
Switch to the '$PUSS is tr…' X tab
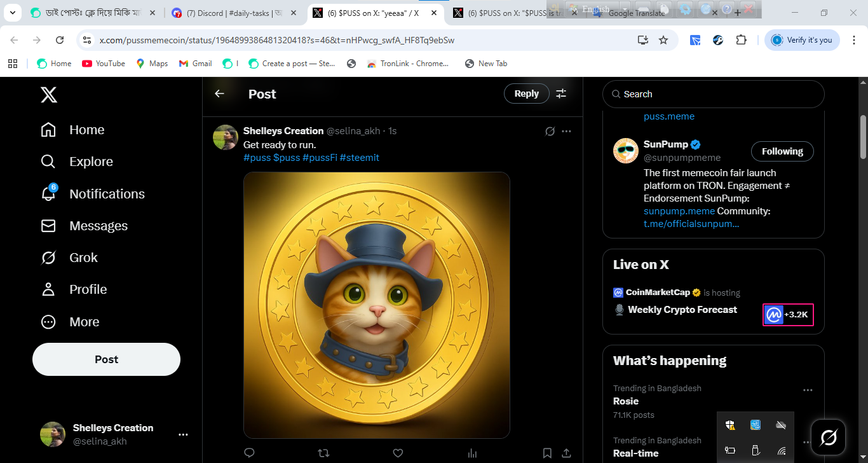[x=515, y=13]
